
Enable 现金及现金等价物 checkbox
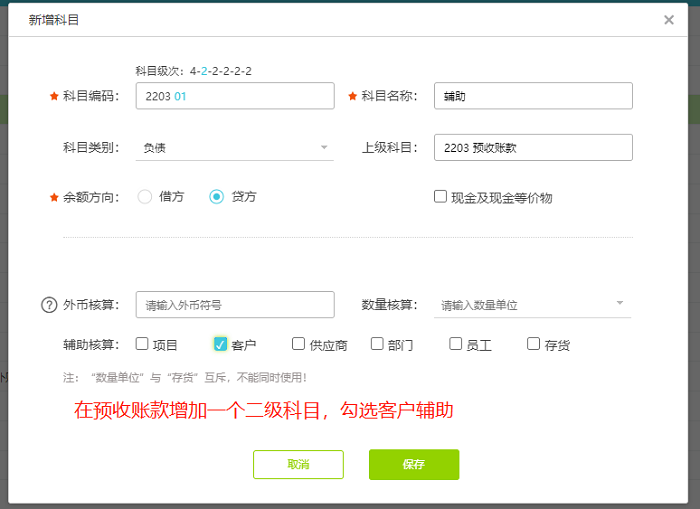tap(440, 197)
